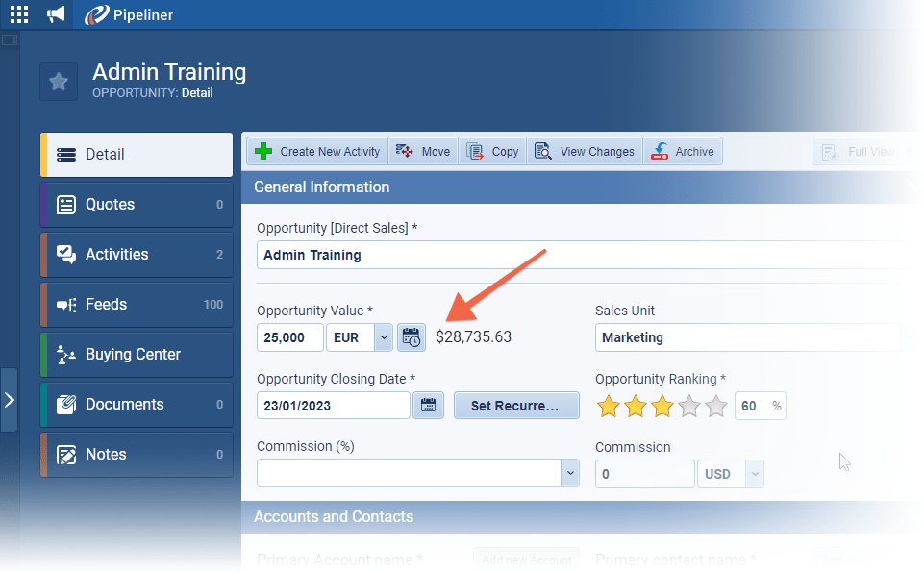This screenshot has width=924, height=572.
Task: Star the Admin Training opportunity as favorite
Action: click(59, 82)
